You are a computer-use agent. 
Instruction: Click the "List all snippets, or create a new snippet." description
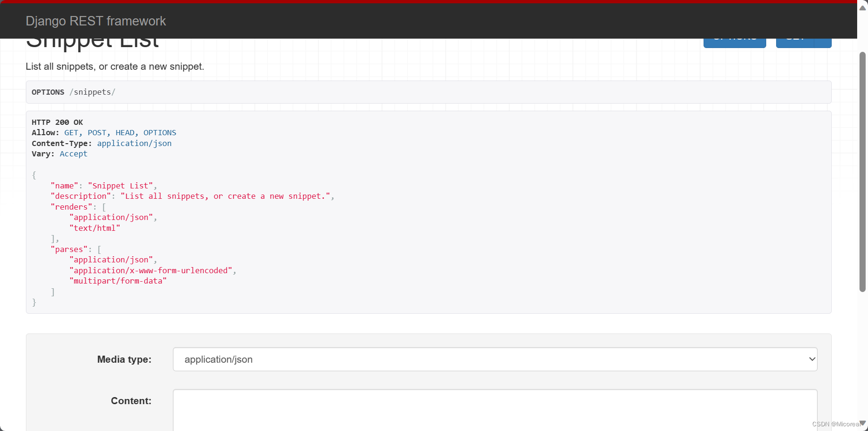pyautogui.click(x=115, y=66)
